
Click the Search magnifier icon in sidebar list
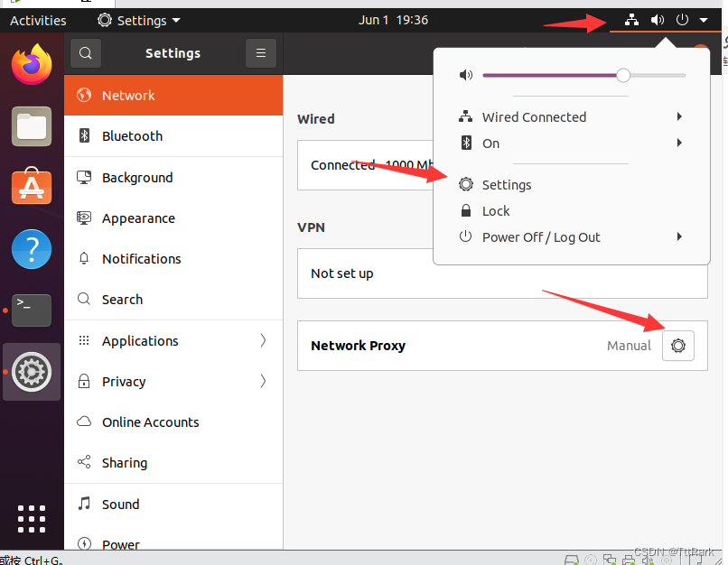[84, 299]
